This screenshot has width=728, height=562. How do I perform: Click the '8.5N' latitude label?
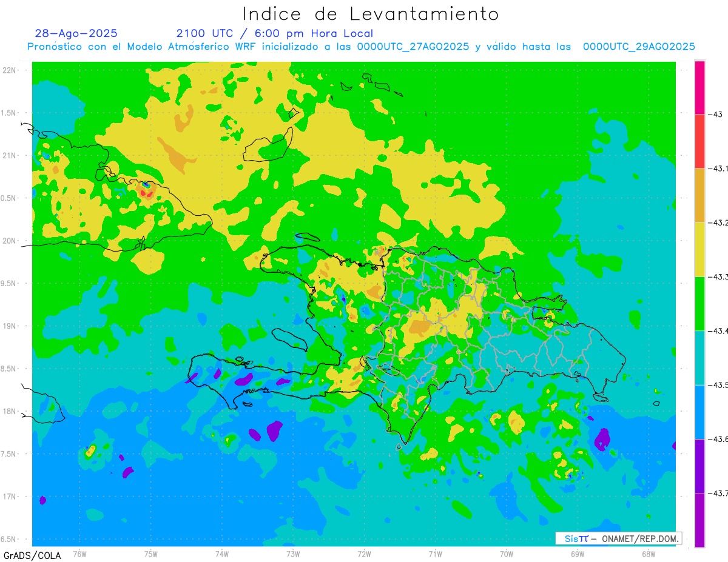[9, 369]
